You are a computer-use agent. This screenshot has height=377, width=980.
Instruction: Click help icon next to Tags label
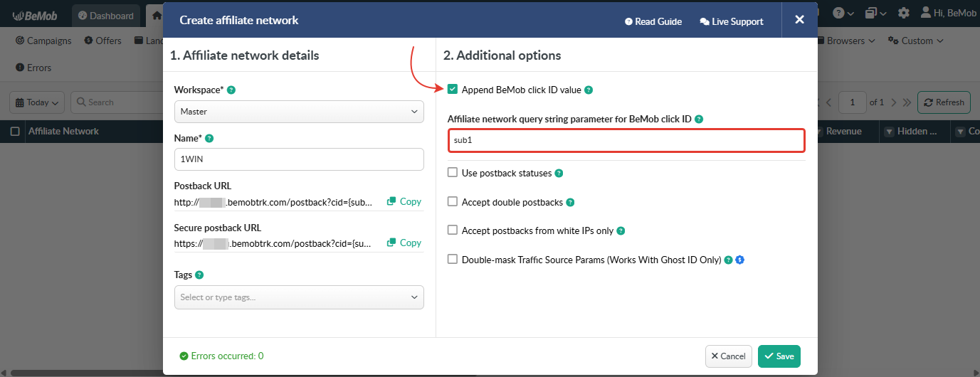pos(199,275)
